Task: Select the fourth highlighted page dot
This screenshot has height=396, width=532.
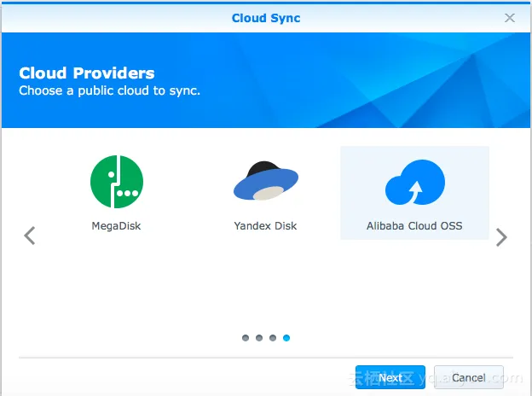Action: (286, 338)
